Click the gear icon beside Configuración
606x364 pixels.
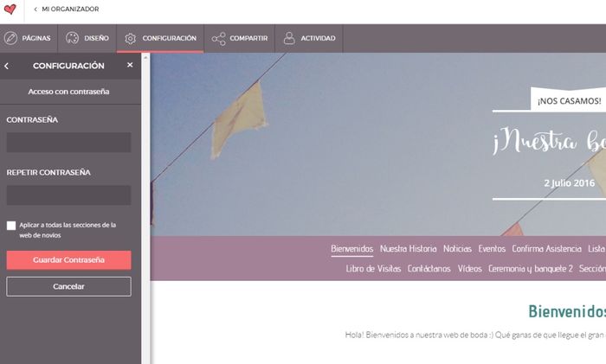pyautogui.click(x=130, y=38)
